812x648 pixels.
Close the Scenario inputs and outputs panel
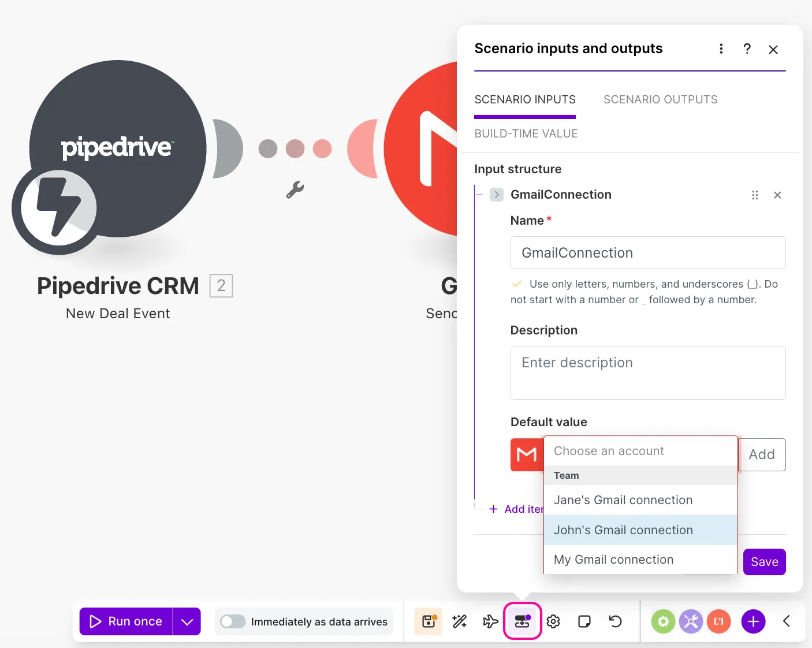tap(773, 50)
